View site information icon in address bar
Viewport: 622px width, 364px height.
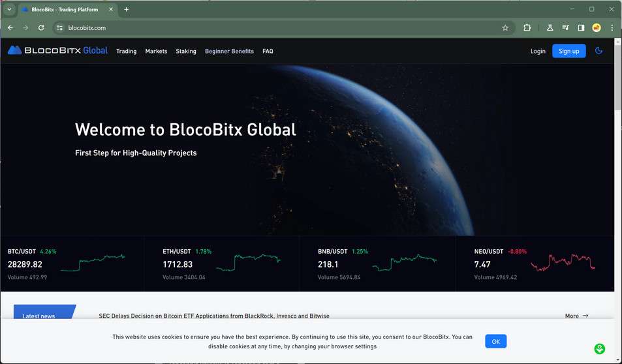59,28
